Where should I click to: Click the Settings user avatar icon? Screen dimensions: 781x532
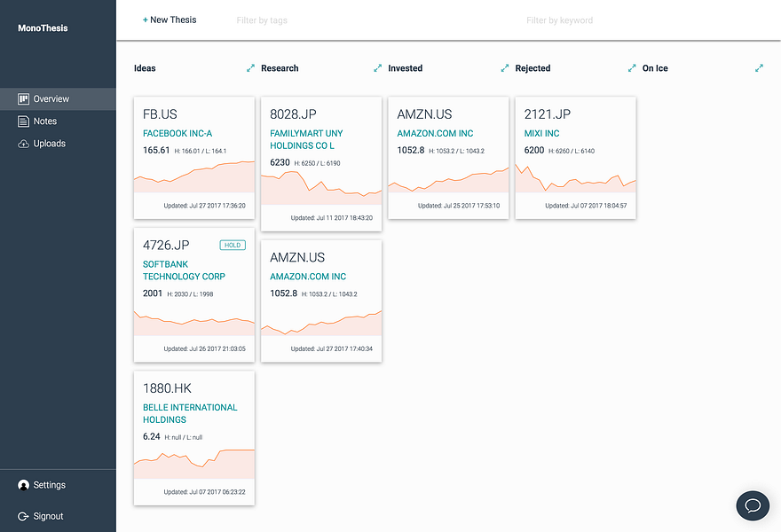[x=23, y=485]
